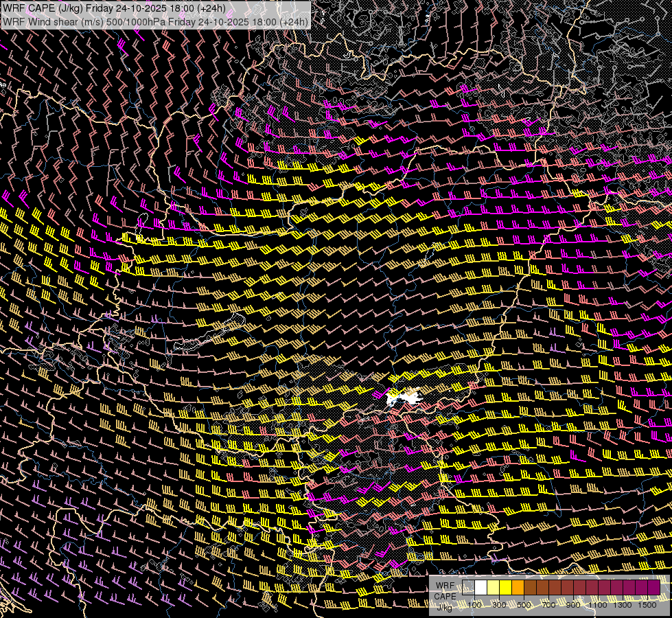Select the 500 legend tick label
This screenshot has width=672, height=618.
click(524, 605)
